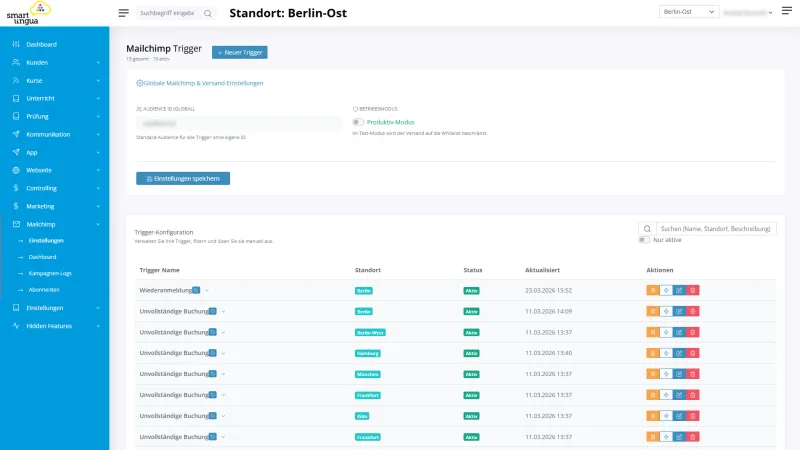This screenshot has height=450, width=800.
Task: Open the Hidden Features sidebar menu
Action: pos(55,326)
